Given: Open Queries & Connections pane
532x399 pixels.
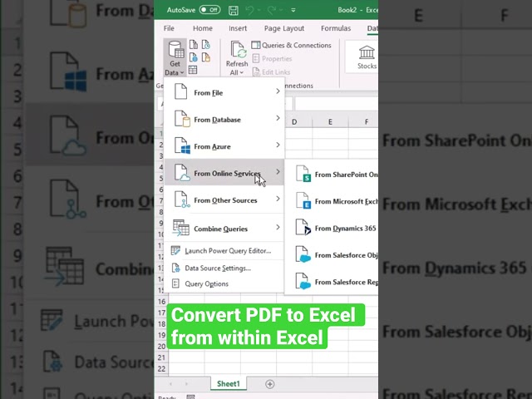Looking at the screenshot, I should (291, 45).
